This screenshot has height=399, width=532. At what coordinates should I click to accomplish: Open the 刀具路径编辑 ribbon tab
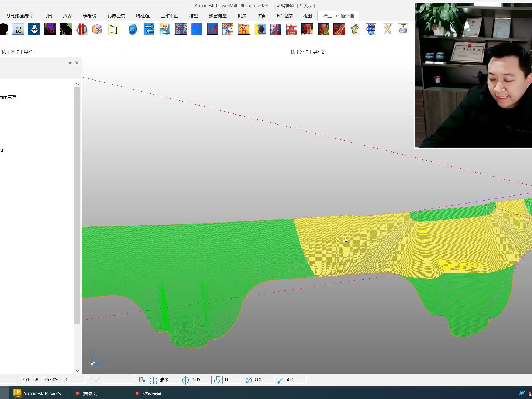click(19, 16)
